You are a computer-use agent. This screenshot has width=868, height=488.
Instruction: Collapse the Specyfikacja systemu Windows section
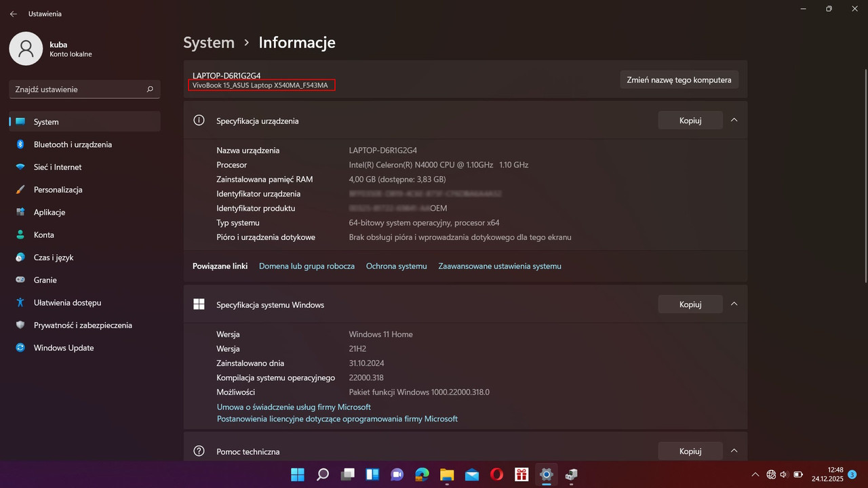pyautogui.click(x=734, y=304)
